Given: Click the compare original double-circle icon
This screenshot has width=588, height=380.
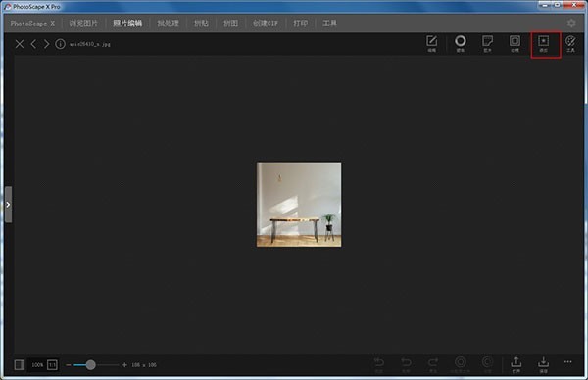Looking at the screenshot, I should [461, 364].
